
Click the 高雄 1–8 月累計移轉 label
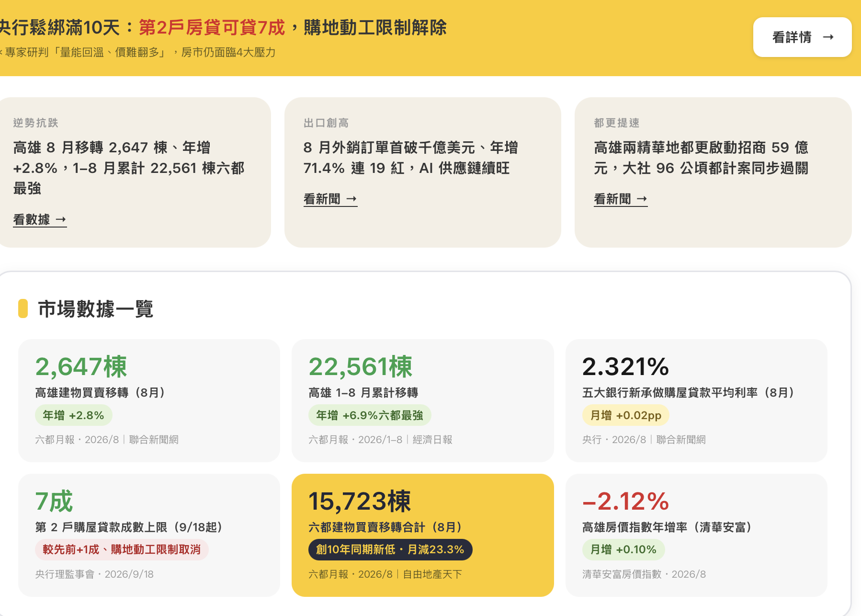point(363,393)
